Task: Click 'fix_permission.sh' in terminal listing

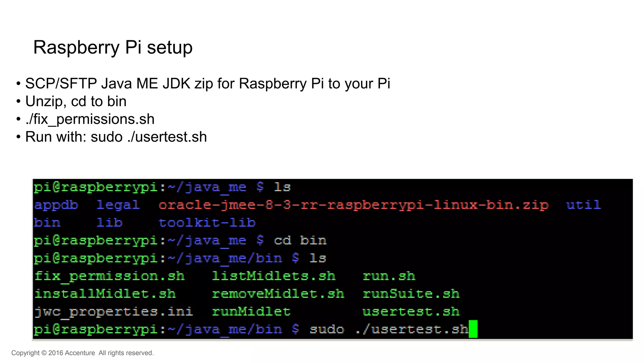Action: (x=109, y=276)
